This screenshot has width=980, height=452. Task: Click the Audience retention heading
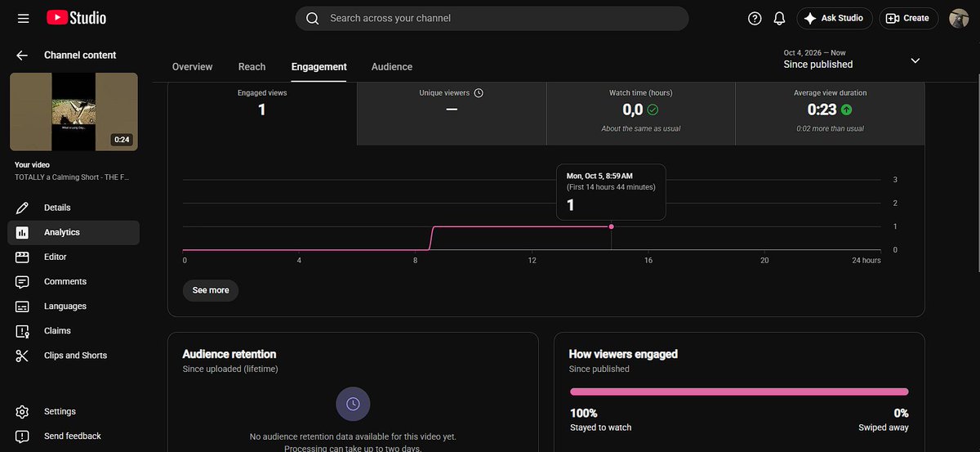click(229, 354)
